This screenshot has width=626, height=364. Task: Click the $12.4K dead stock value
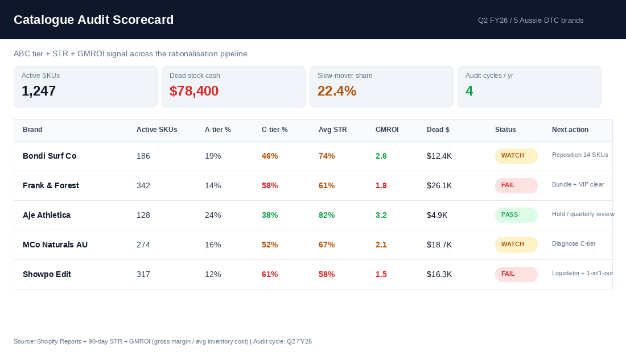[439, 156]
